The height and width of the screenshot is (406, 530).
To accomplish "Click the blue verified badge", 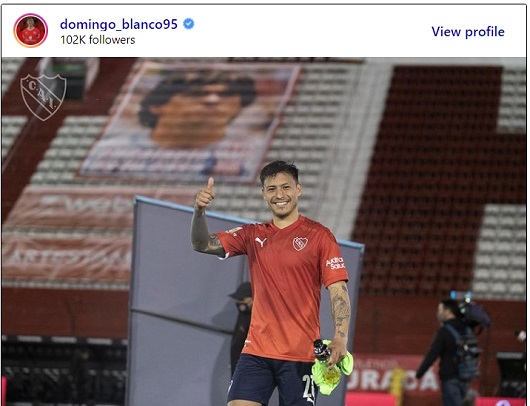I will pos(189,24).
